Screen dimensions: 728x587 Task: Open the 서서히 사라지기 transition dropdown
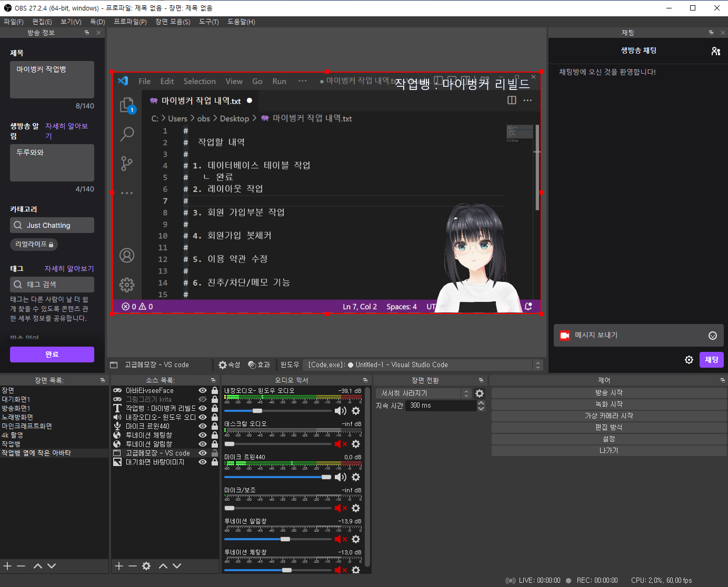click(466, 393)
